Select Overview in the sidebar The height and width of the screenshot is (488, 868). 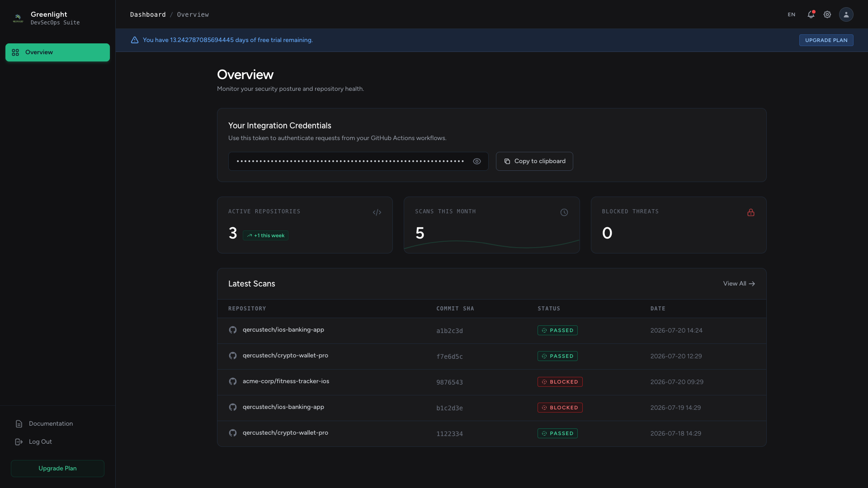(57, 52)
